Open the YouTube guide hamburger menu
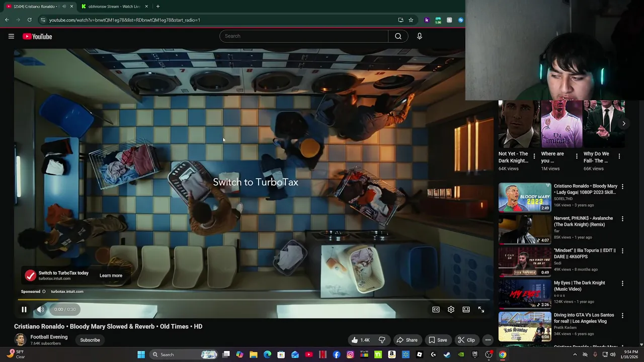Image resolution: width=644 pixels, height=362 pixels. (11, 36)
